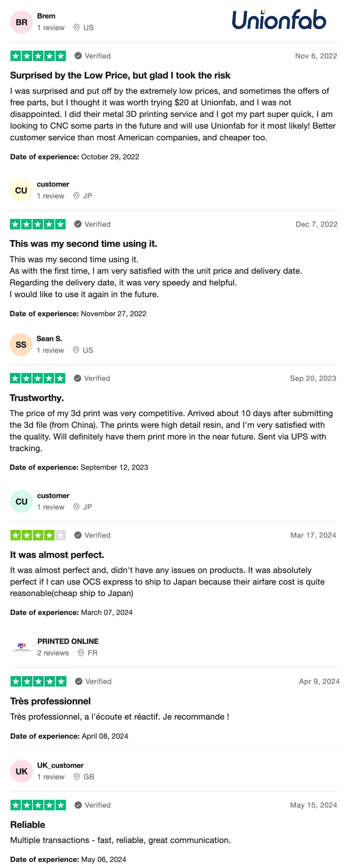Click the location pin beside GB
The width and height of the screenshot is (345, 868).
pos(76,777)
